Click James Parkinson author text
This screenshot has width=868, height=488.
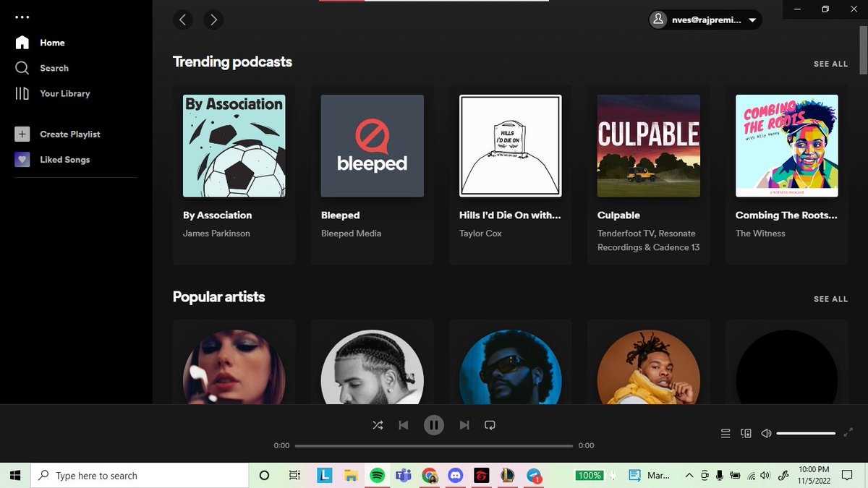pyautogui.click(x=216, y=234)
